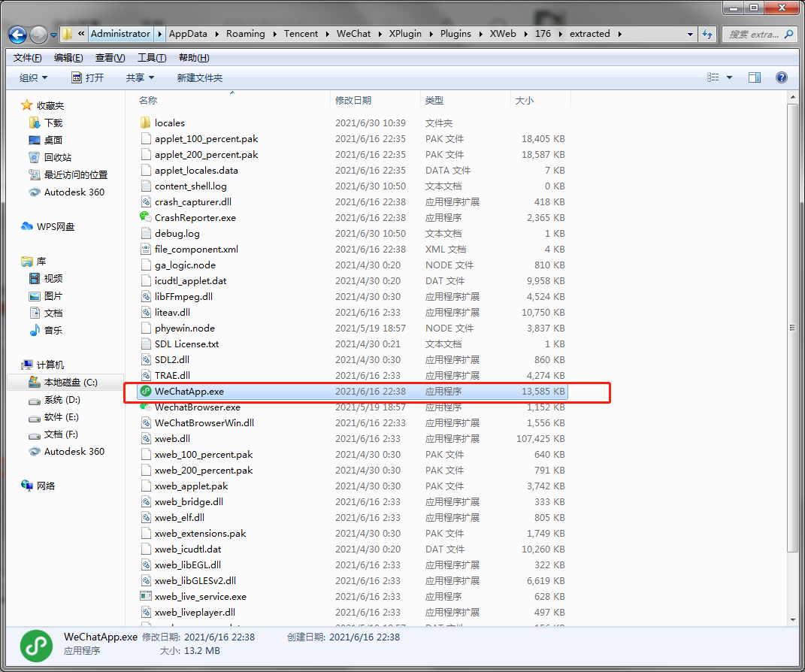Screen dimensions: 805x672
Task: Click the 视频 library icon
Action: pos(35,278)
